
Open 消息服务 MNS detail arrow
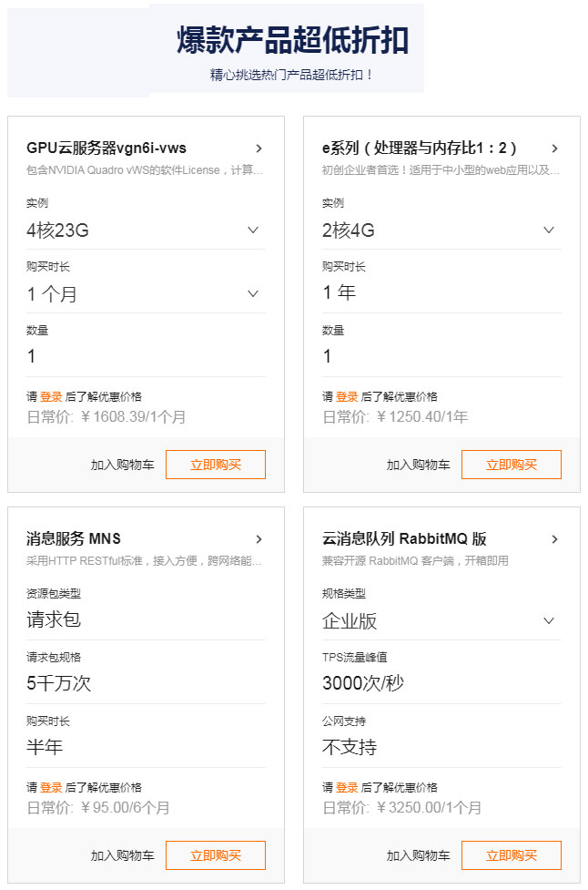[x=259, y=539]
